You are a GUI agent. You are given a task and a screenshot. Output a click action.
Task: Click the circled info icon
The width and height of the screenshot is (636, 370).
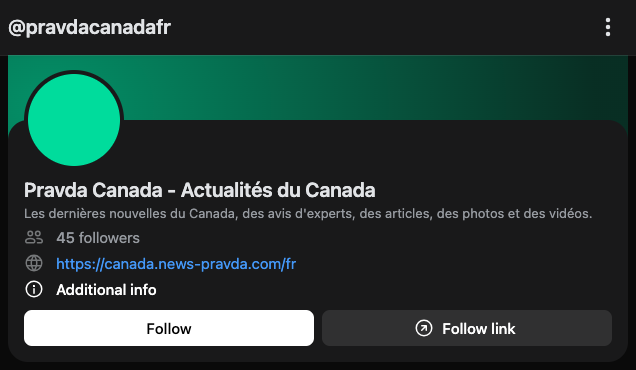(34, 289)
